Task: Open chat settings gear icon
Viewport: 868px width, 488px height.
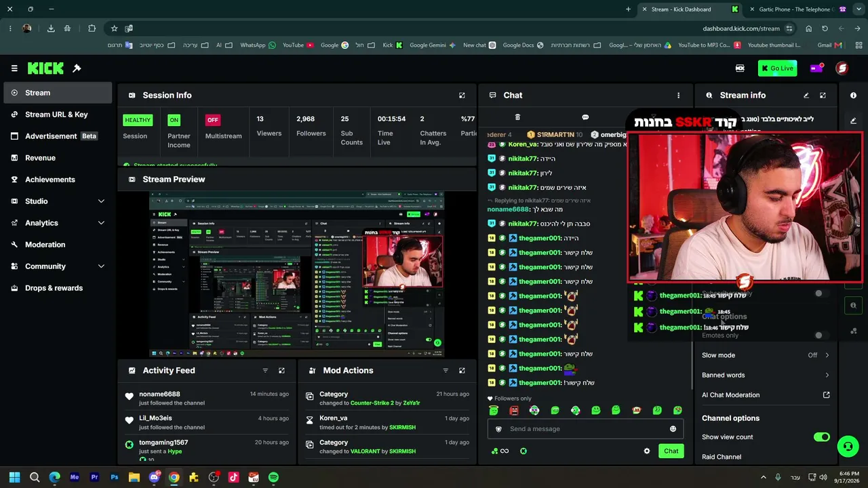Action: 647,451
